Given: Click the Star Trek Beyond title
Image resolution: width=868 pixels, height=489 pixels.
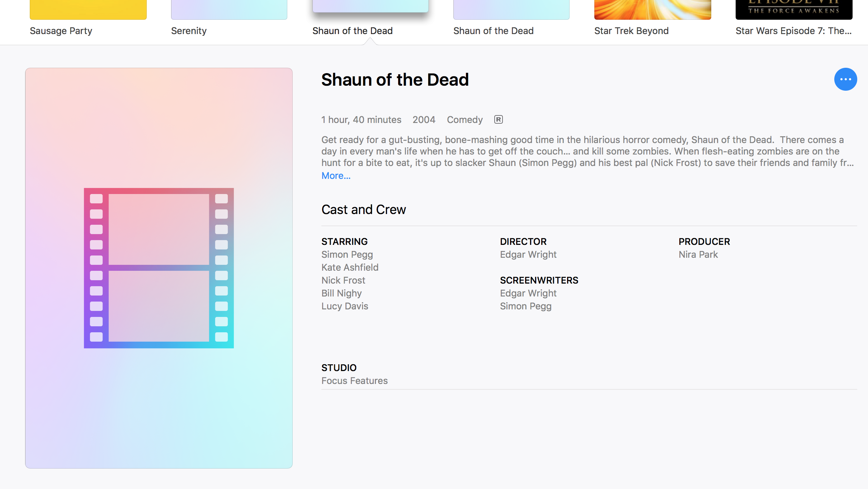Looking at the screenshot, I should [631, 31].
